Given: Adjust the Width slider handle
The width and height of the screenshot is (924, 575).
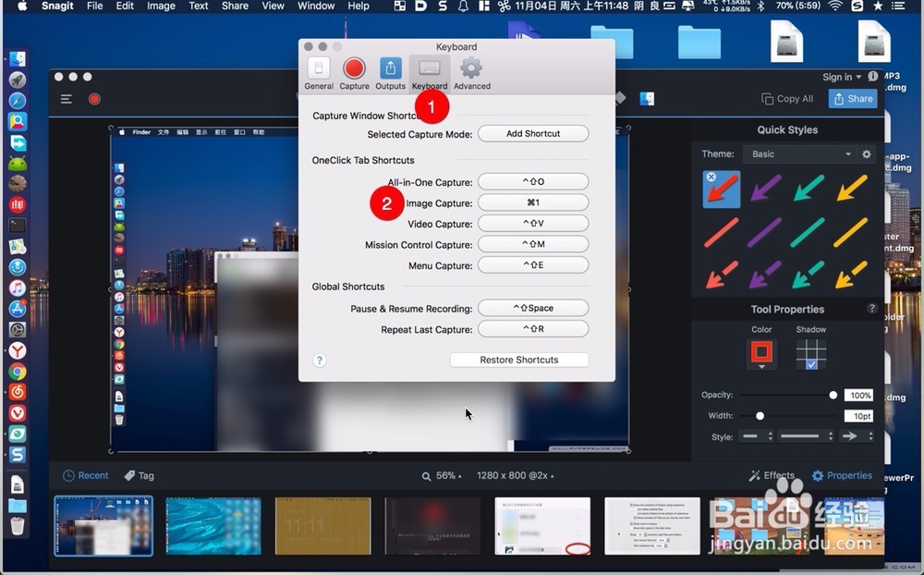Looking at the screenshot, I should point(760,416).
